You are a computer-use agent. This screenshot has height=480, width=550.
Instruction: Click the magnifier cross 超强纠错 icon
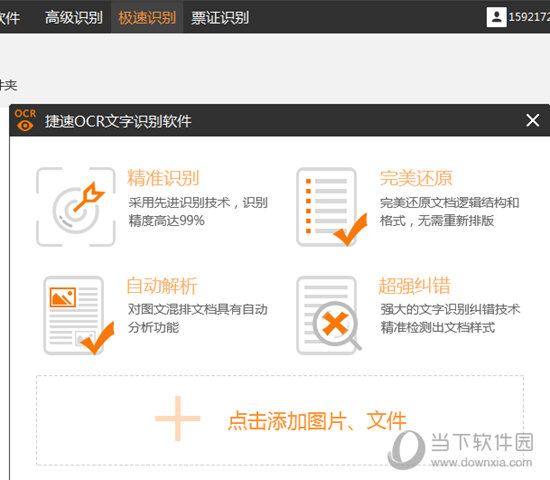(x=329, y=315)
